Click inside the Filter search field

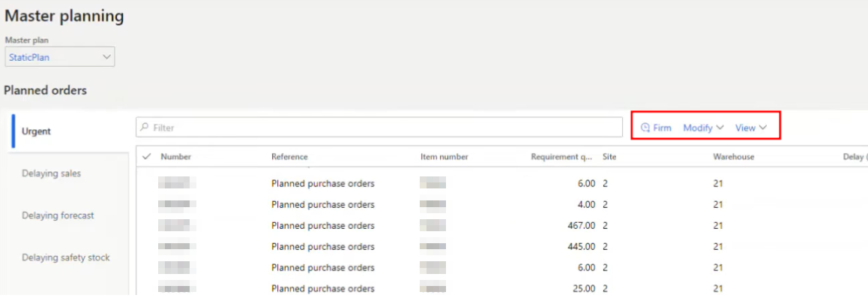(x=379, y=128)
